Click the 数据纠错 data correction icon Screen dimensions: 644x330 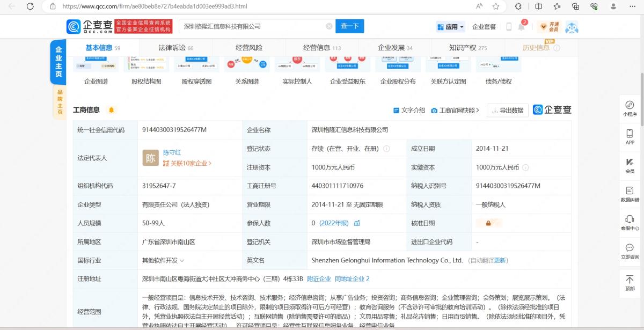(x=630, y=193)
